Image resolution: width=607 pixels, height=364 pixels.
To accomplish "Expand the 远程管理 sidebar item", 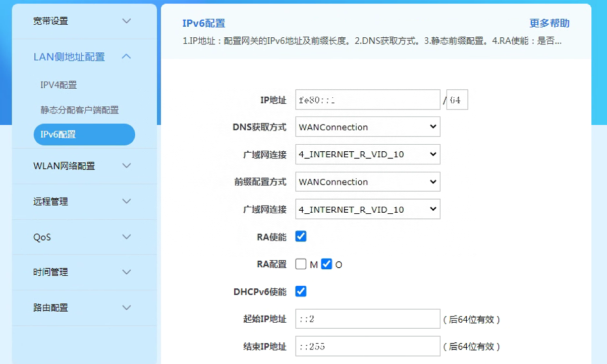I will pyautogui.click(x=84, y=201).
